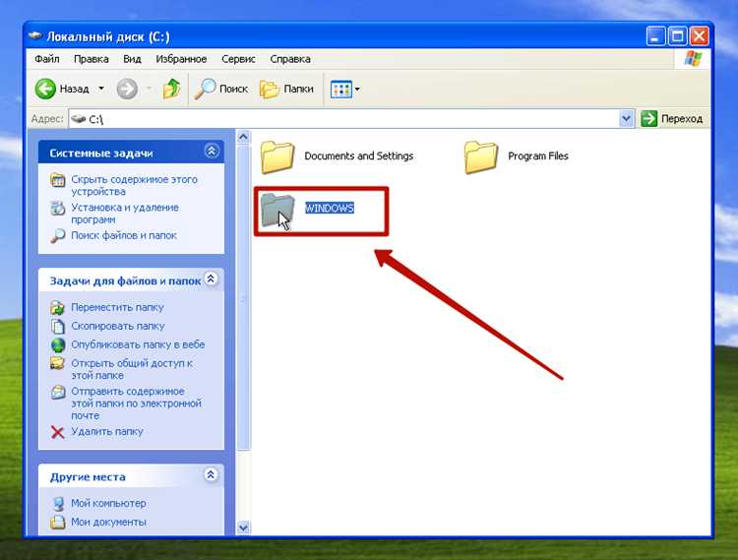Open the Back history dropdown arrow
Image resolution: width=738 pixels, height=560 pixels.
pyautogui.click(x=101, y=89)
